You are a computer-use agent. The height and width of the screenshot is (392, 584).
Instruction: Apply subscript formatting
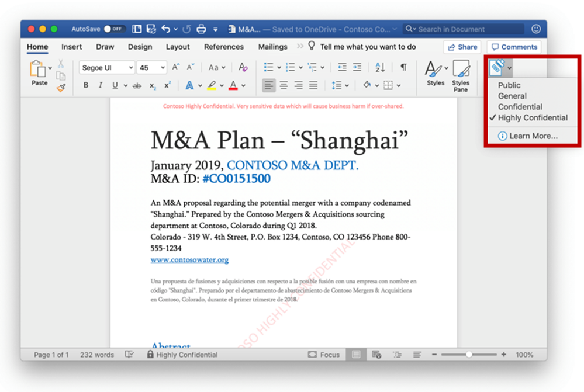coord(153,86)
